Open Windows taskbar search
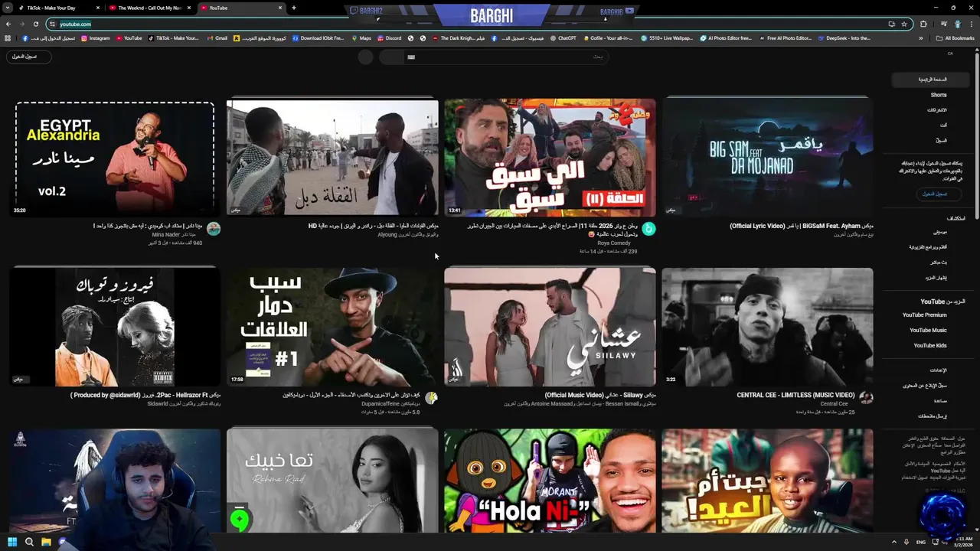Screen dimensions: 980x551 (29, 542)
